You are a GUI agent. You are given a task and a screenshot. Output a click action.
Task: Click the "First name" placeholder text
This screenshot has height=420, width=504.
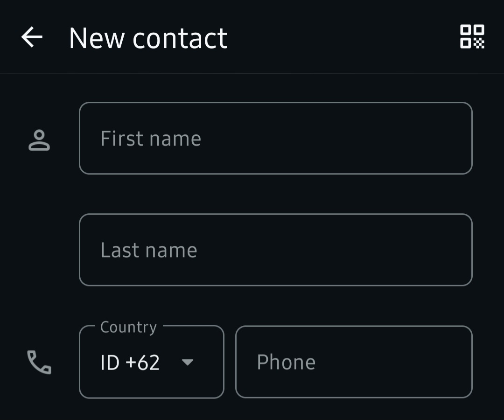coord(150,139)
